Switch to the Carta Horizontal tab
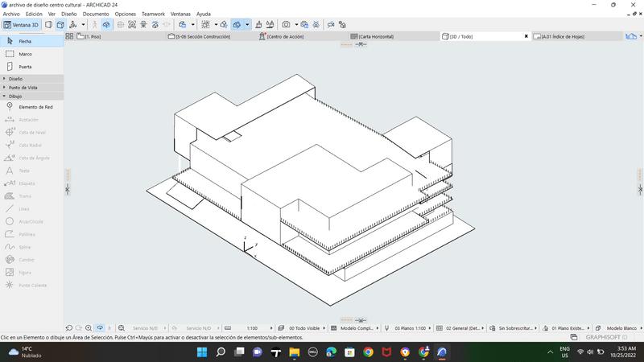644x362 pixels. click(376, 36)
